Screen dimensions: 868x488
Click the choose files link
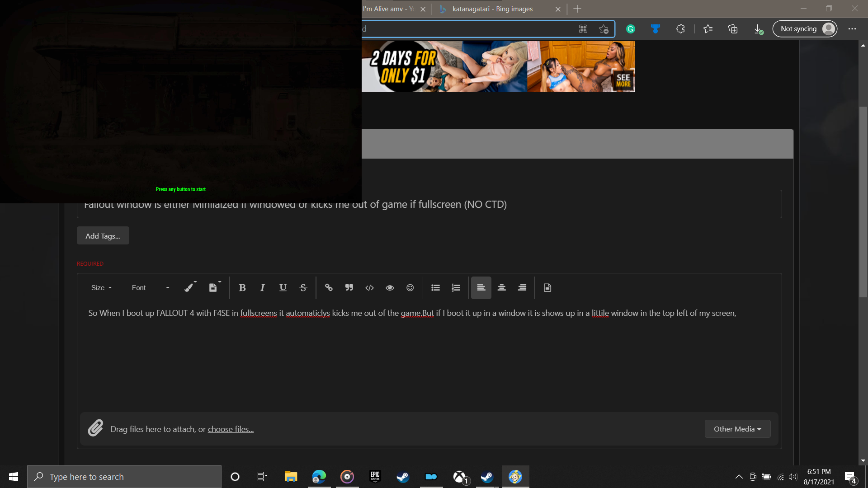[231, 429]
